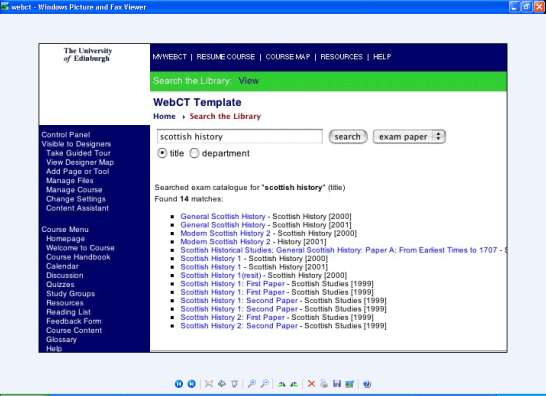
Task: Open Modern Scottish History 2 [2000] result
Action: coord(225,233)
